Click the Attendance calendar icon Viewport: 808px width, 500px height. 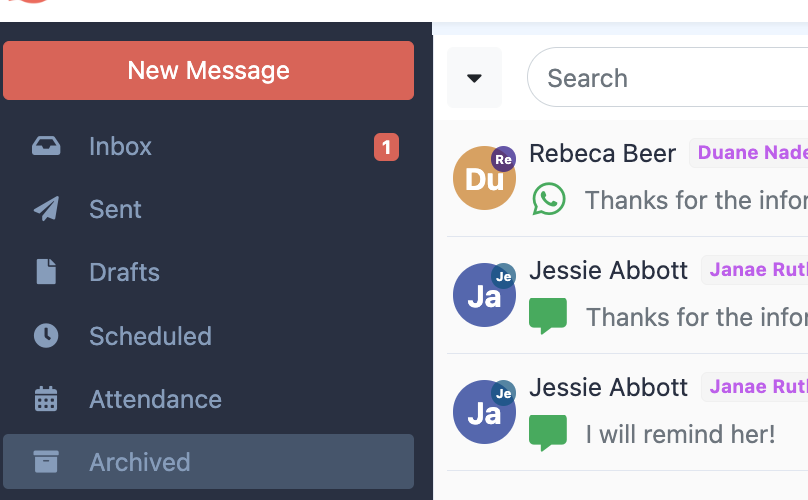click(x=46, y=399)
